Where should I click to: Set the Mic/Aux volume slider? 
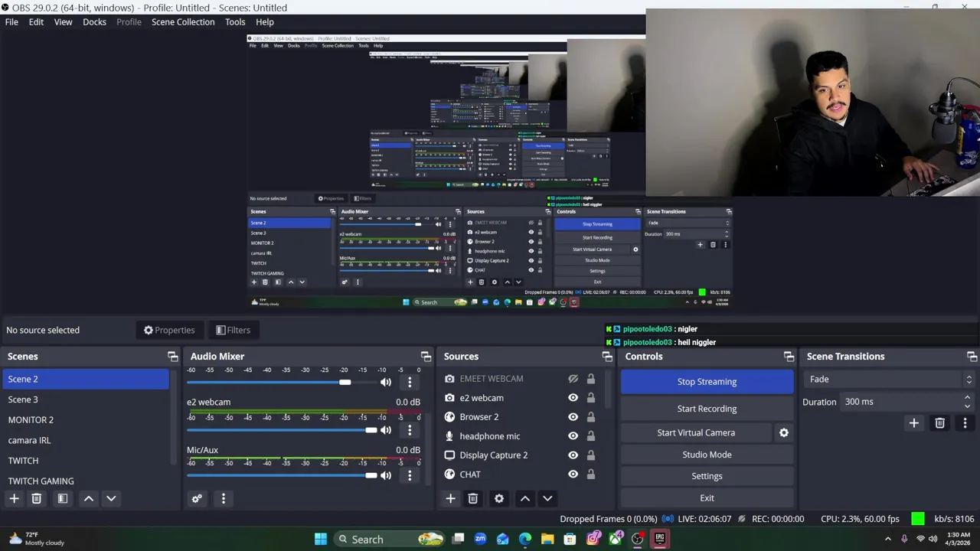[282, 475]
